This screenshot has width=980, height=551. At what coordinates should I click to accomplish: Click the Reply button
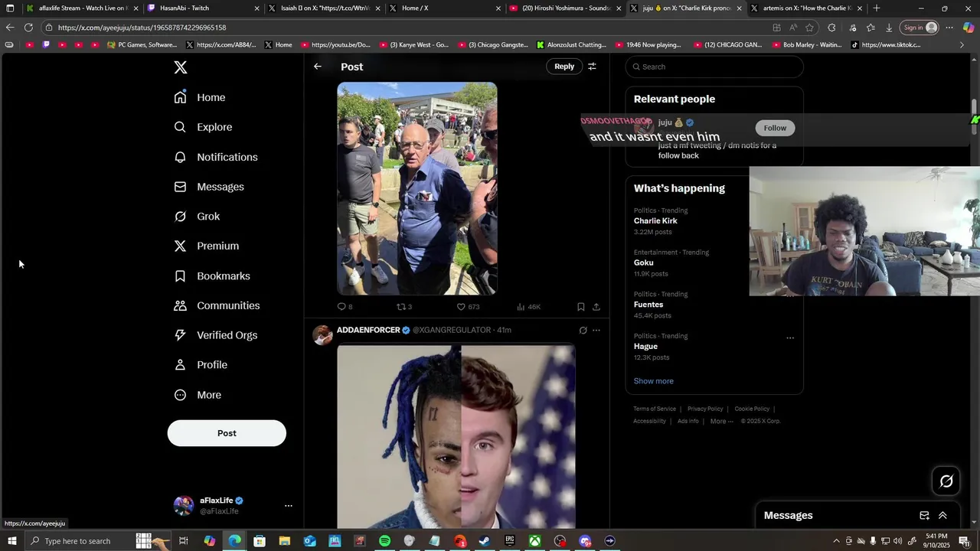pyautogui.click(x=564, y=67)
